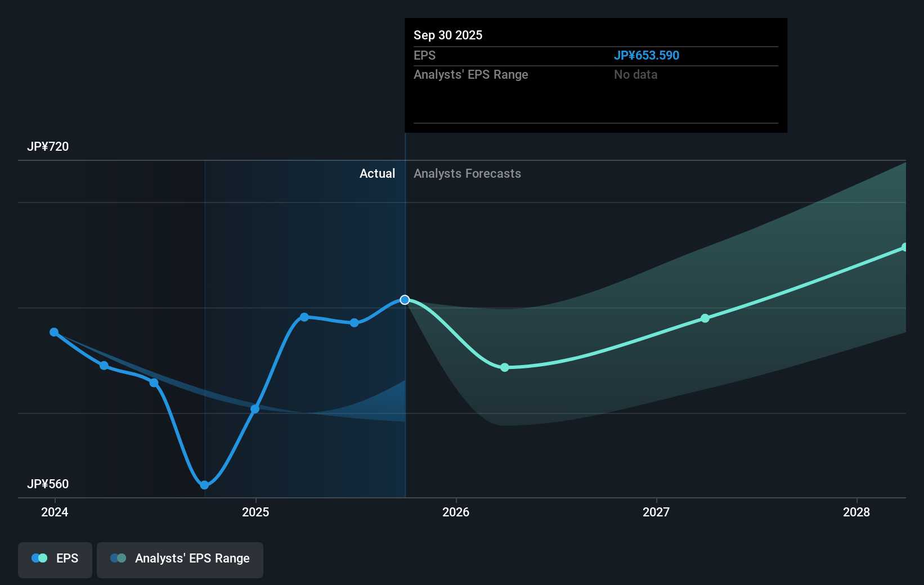Open the Sep 30 2025 tooltip header

448,35
